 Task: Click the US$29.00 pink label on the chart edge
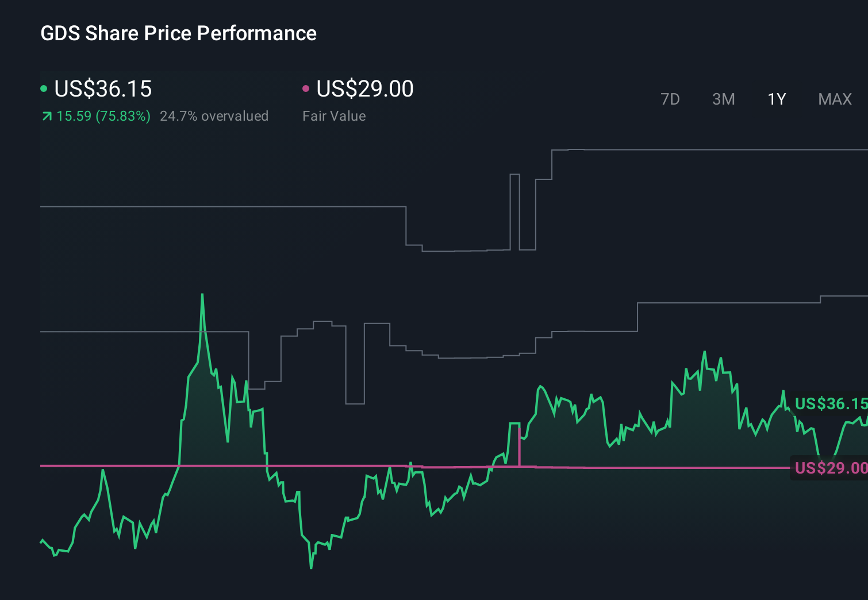point(829,468)
